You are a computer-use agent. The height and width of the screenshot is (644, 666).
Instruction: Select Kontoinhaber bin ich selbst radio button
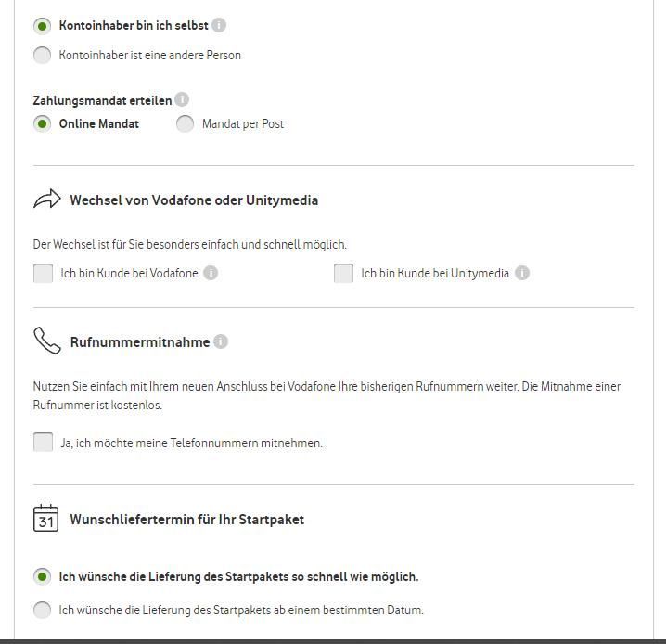tap(42, 26)
